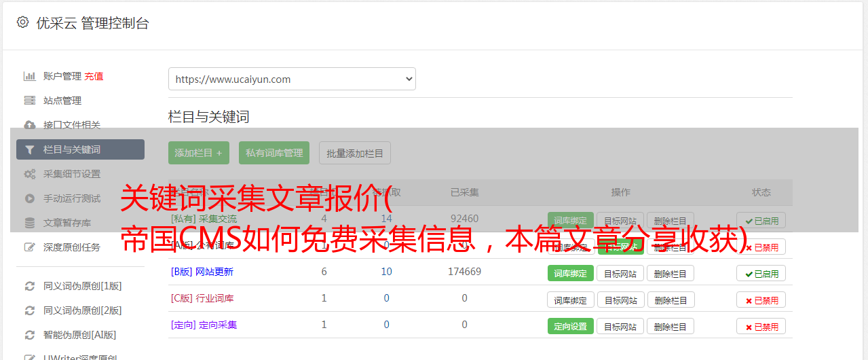Open the [定向] 定向采集 column link

click(204, 325)
